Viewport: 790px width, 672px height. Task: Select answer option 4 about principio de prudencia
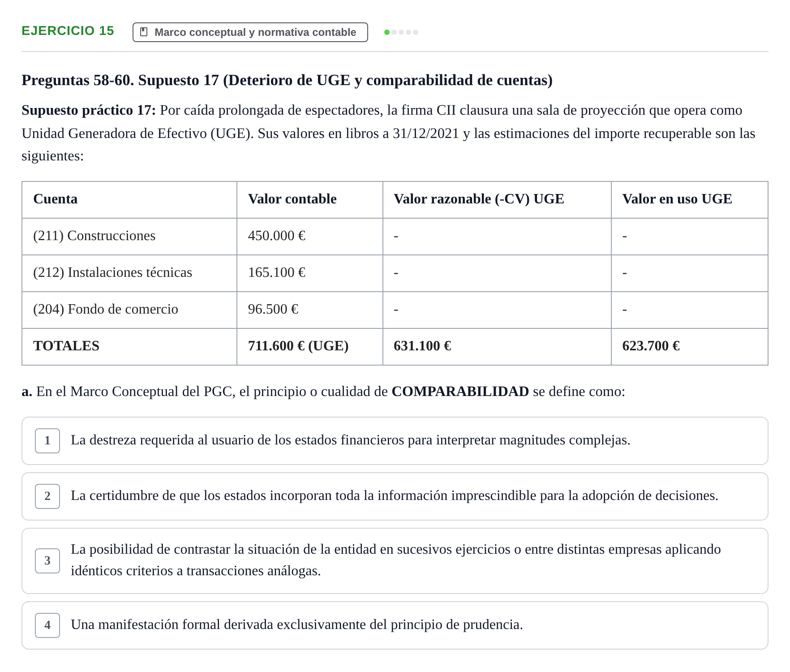pyautogui.click(x=395, y=625)
